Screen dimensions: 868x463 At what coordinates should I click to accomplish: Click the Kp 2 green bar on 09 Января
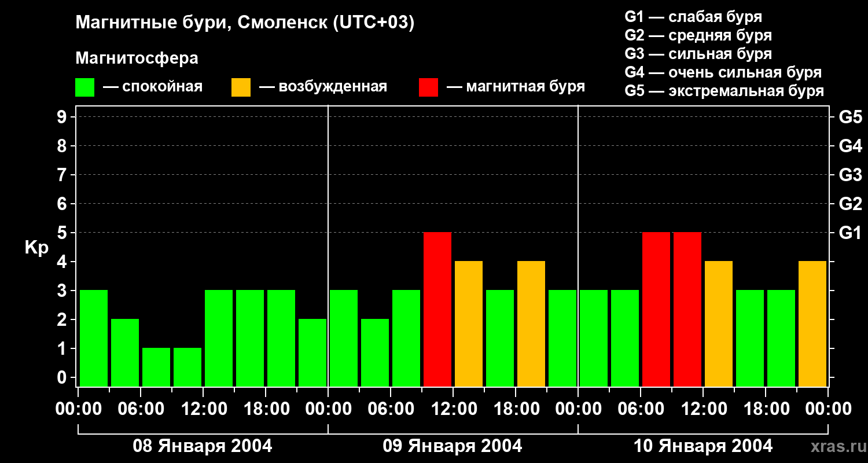[375, 353]
